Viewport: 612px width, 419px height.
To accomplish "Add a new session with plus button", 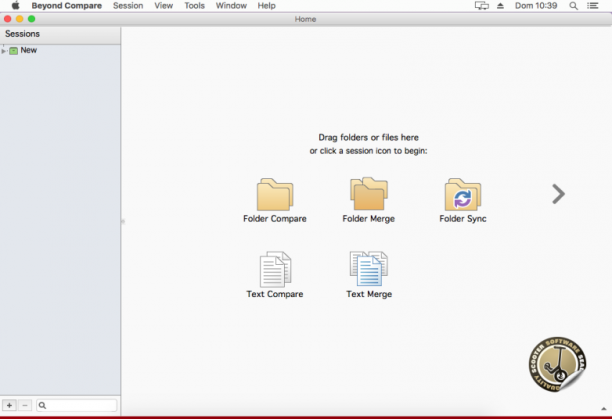I will point(9,405).
